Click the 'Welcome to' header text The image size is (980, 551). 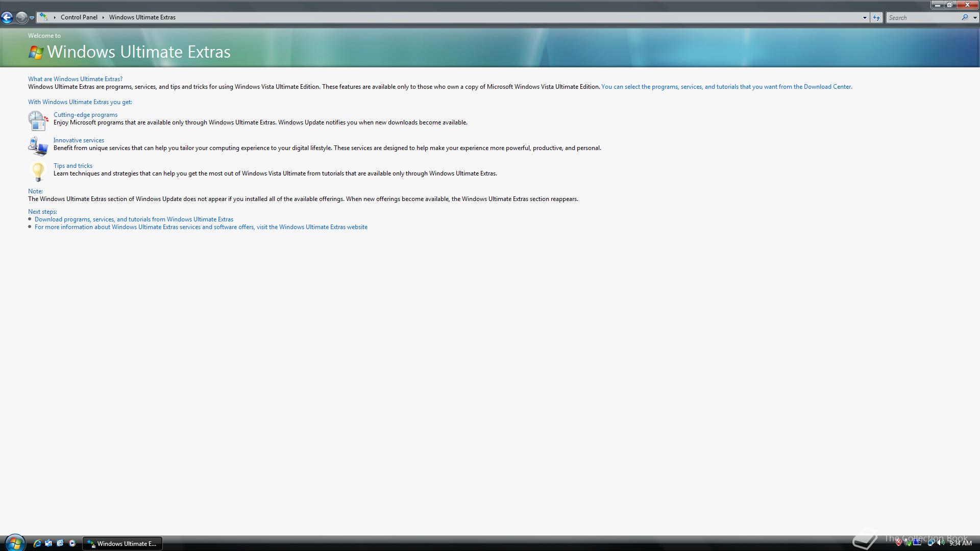44,36
